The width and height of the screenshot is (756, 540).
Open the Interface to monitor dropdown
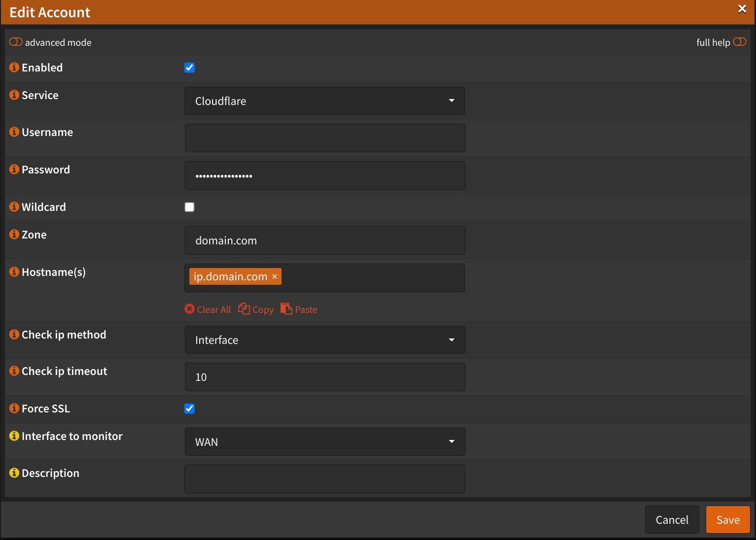point(324,442)
